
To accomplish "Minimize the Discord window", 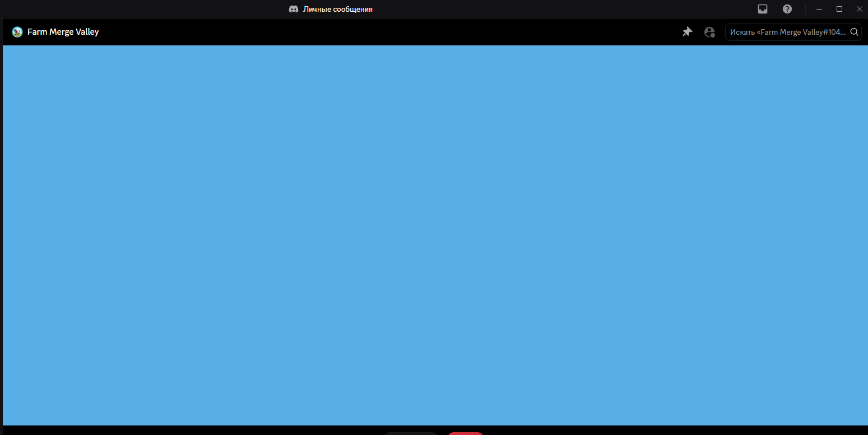I will pyautogui.click(x=819, y=9).
